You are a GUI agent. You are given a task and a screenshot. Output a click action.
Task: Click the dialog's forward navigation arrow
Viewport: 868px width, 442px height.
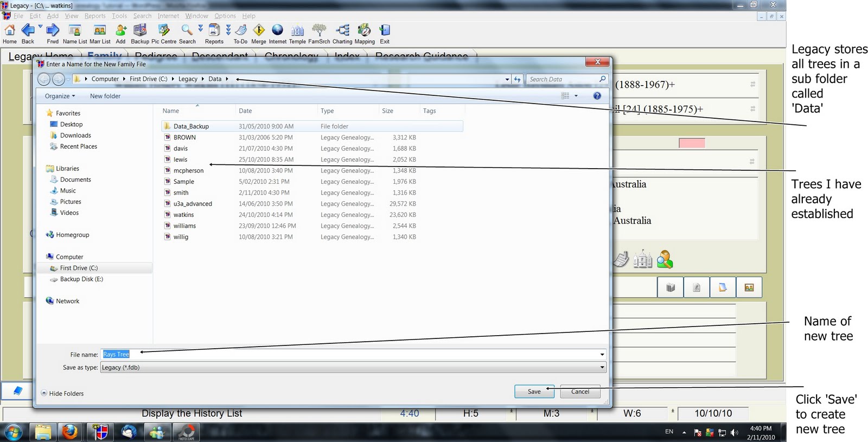(x=58, y=79)
